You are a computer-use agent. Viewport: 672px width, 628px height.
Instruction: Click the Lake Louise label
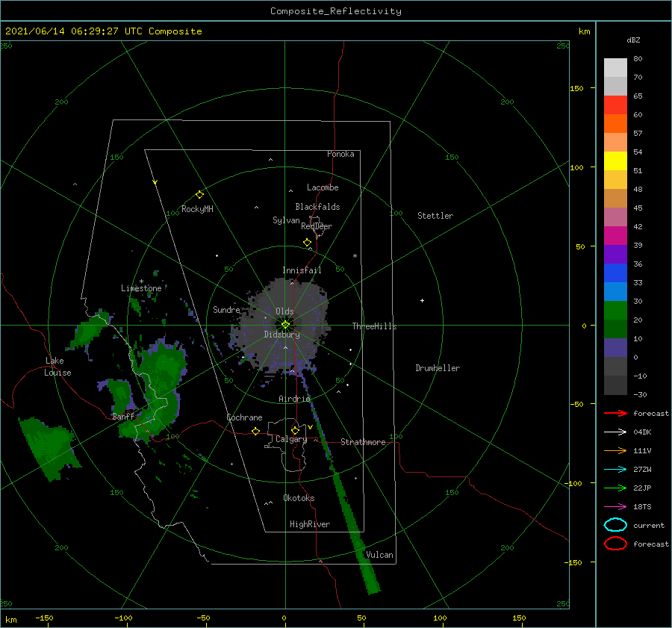[57, 367]
